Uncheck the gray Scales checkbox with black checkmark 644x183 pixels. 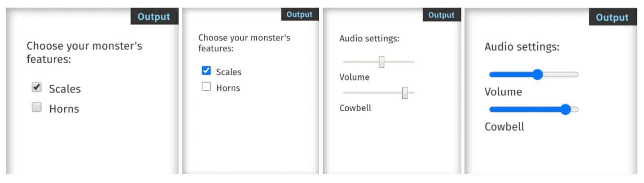[37, 88]
